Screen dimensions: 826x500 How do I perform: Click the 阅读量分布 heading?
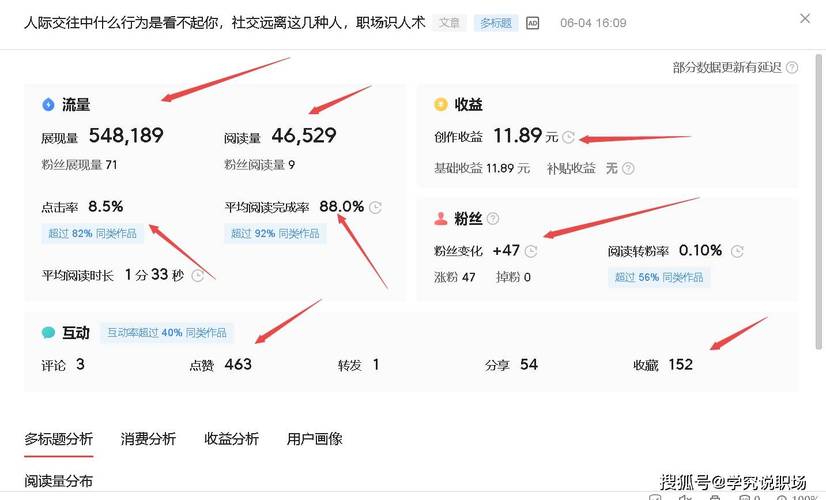click(58, 481)
